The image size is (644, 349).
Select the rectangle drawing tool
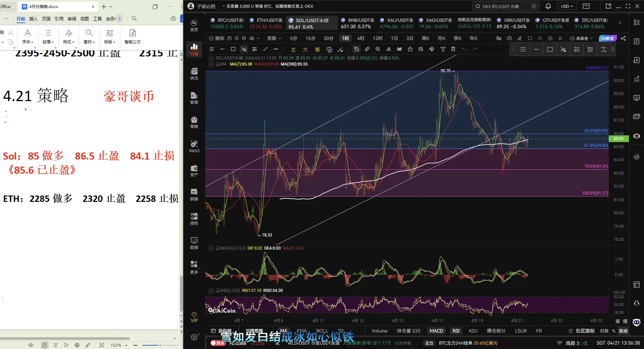tap(233, 49)
